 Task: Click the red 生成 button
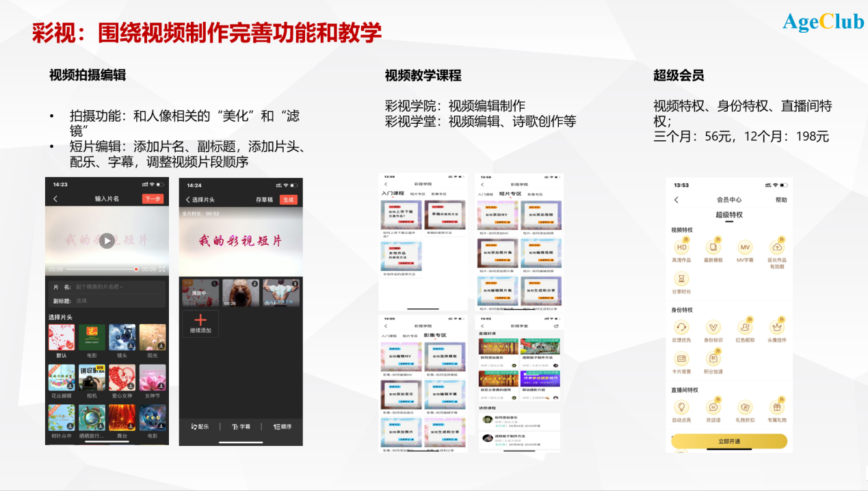[288, 200]
